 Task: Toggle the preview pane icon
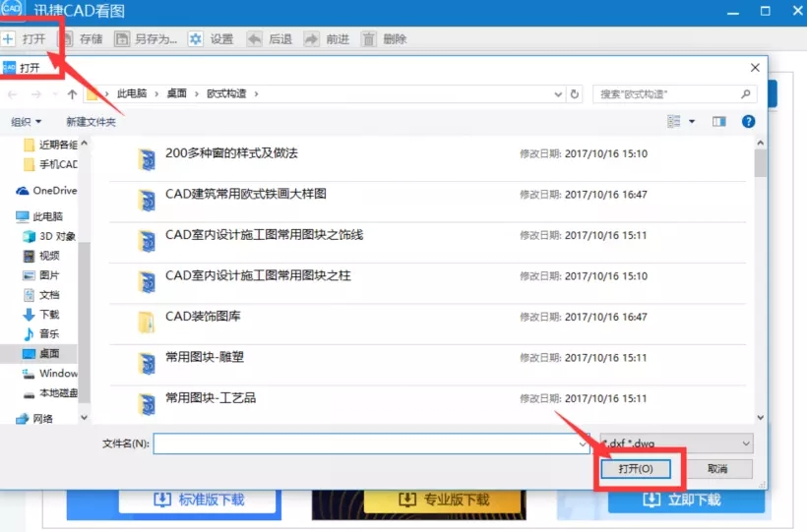[718, 121]
